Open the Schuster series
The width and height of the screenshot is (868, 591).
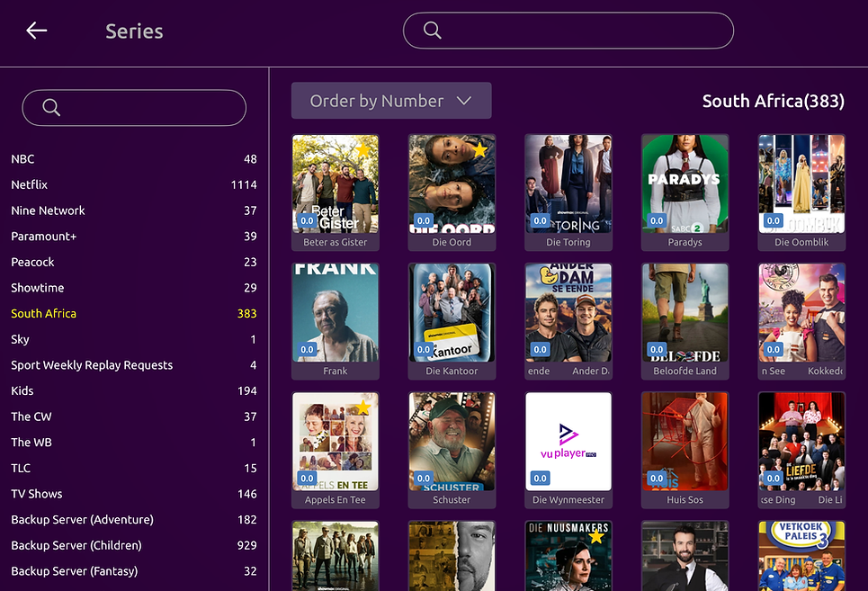(452, 450)
